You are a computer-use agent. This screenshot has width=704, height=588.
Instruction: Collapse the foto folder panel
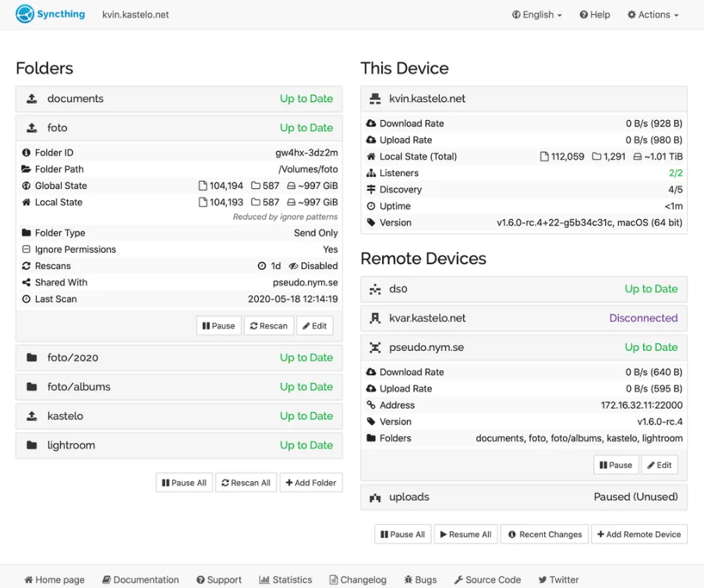(179, 128)
